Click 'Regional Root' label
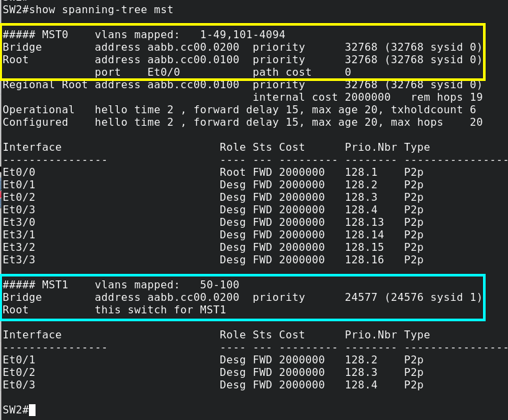Screen dimensions: 508x420 45,84
